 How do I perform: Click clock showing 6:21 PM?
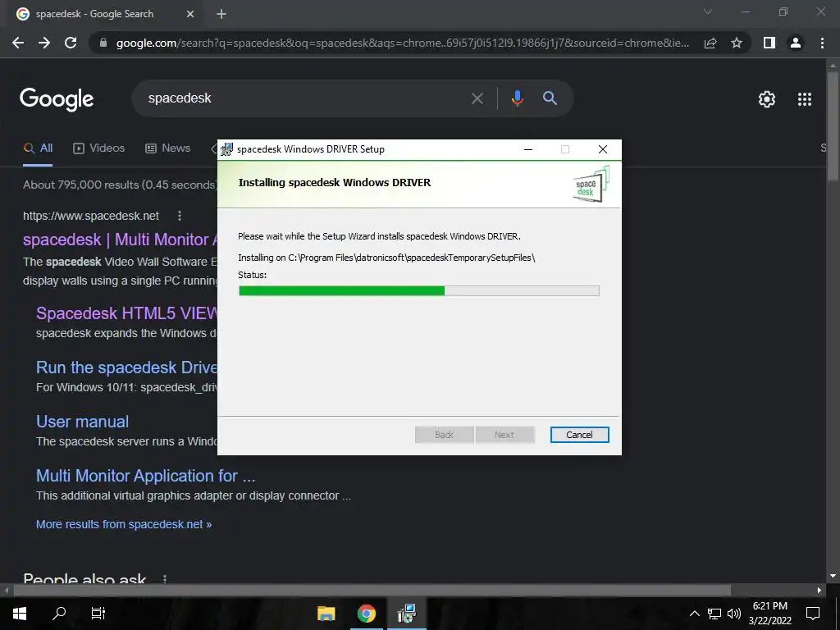coord(769,606)
